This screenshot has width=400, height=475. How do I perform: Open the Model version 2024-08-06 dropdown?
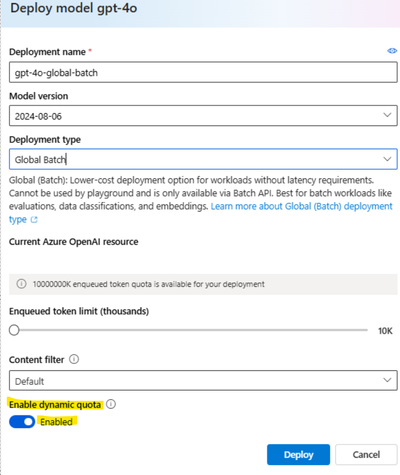[203, 116]
